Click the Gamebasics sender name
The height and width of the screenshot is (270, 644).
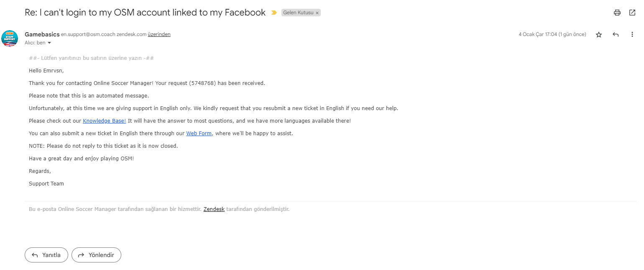42,34
